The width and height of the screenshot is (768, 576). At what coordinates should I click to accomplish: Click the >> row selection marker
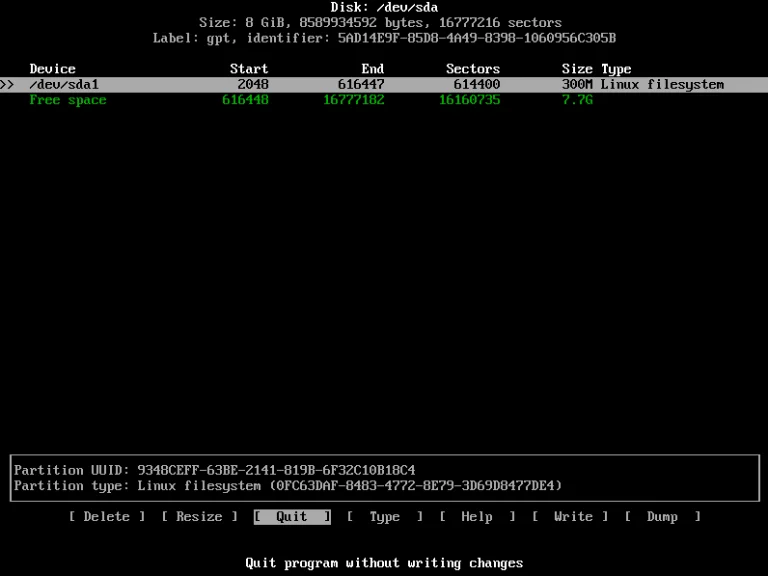click(7, 85)
